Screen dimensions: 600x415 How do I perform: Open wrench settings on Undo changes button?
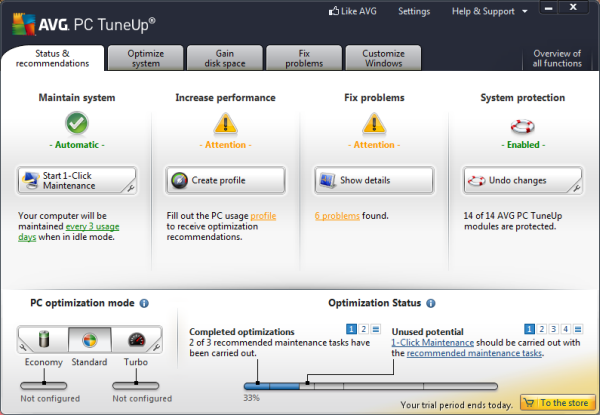576,187
